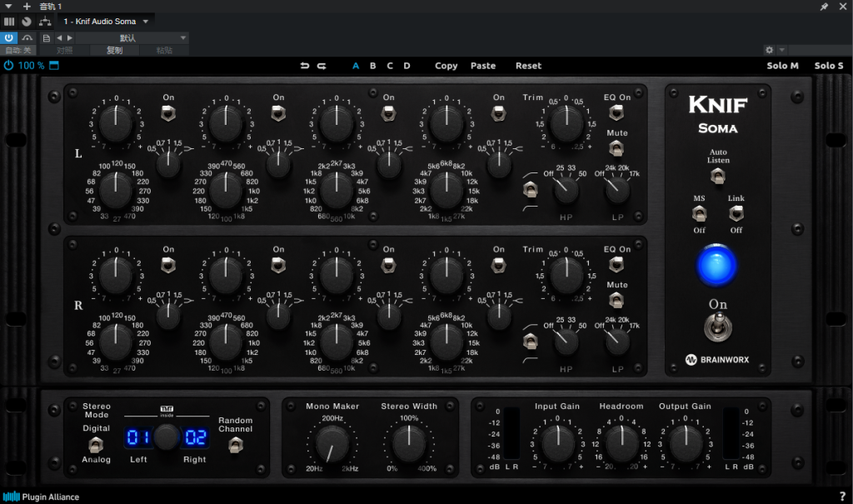Click the blue power lamp
Image resolution: width=853 pixels, height=504 pixels.
[x=717, y=266]
